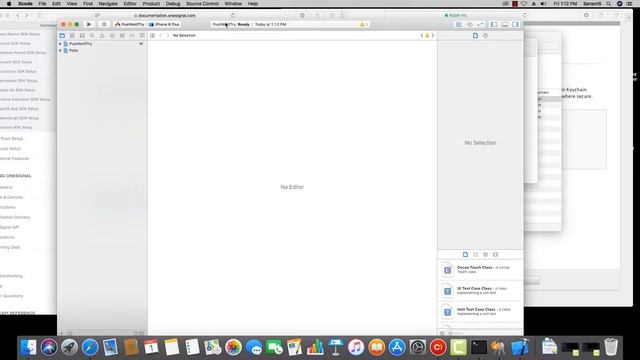Toggle the Debug area visibility
The width and height of the screenshot is (640, 360).
[x=504, y=24]
